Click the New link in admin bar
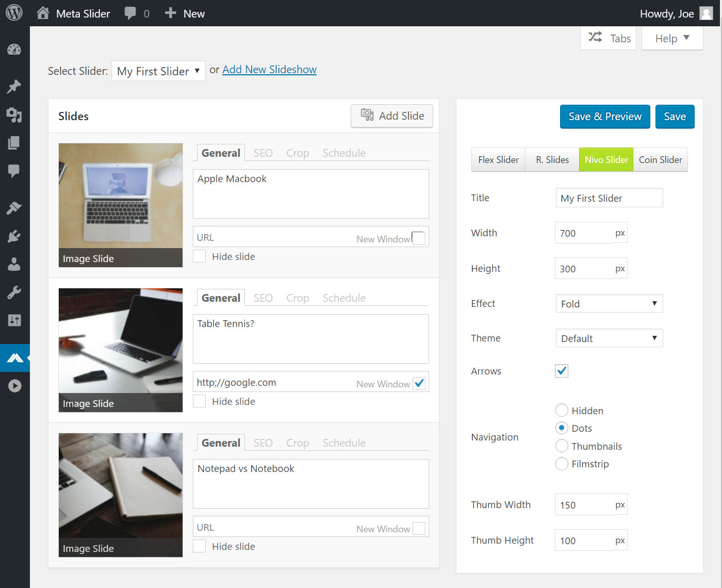This screenshot has width=722, height=588. (194, 13)
